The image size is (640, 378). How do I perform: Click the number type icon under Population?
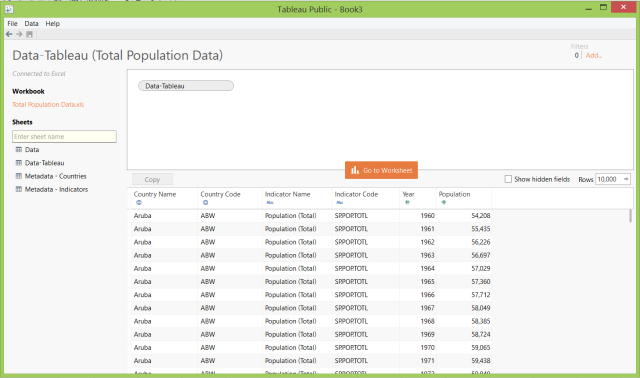pyautogui.click(x=444, y=202)
